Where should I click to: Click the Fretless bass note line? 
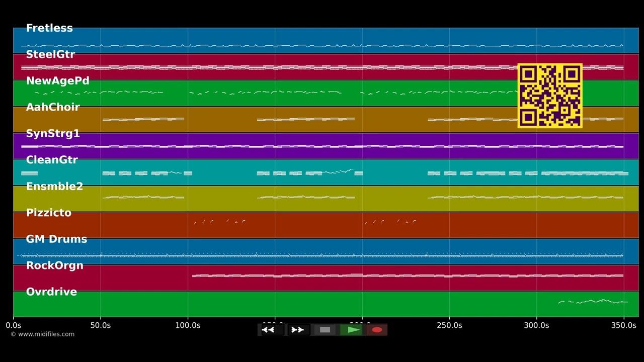pos(322,46)
